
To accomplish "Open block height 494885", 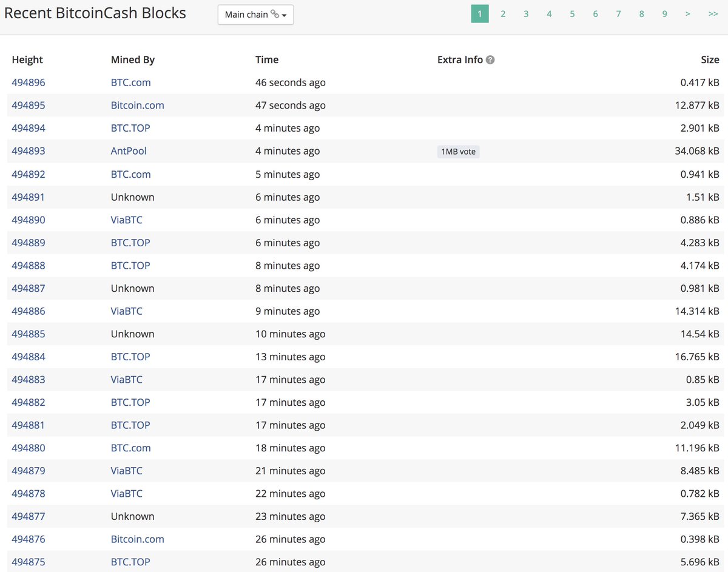I will point(29,334).
